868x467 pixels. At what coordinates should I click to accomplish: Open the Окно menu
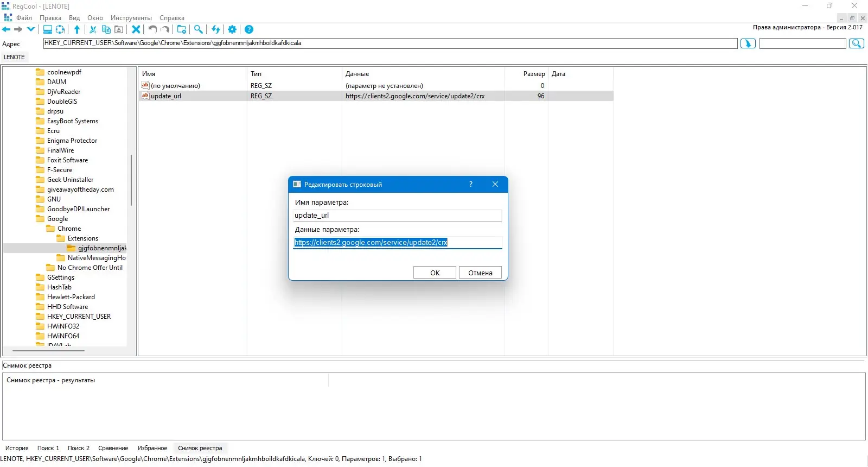pos(95,18)
